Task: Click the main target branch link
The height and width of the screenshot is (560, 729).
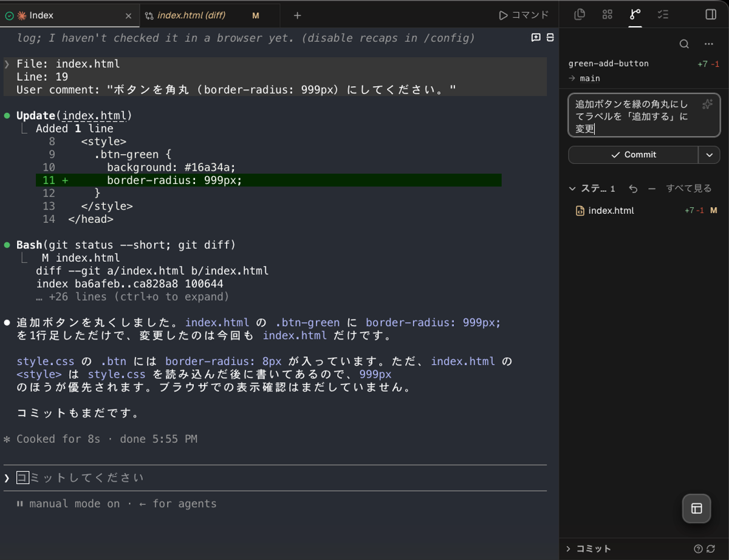Action: pos(590,78)
